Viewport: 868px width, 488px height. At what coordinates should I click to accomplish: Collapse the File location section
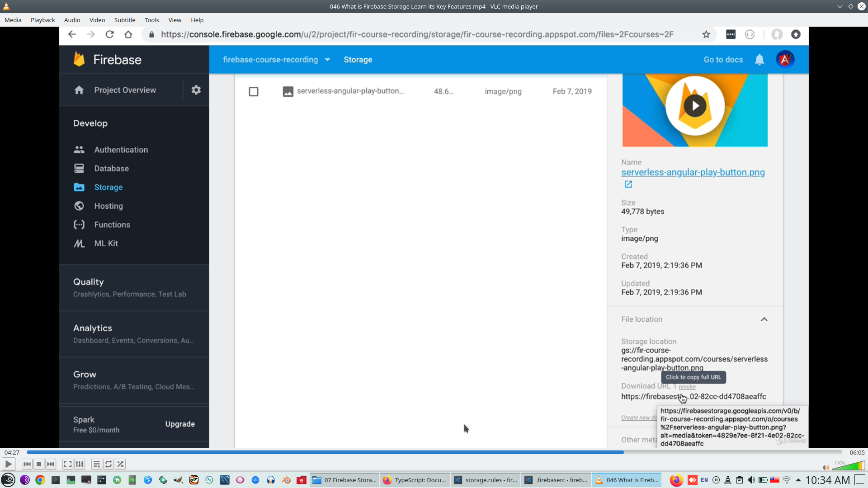pyautogui.click(x=764, y=319)
